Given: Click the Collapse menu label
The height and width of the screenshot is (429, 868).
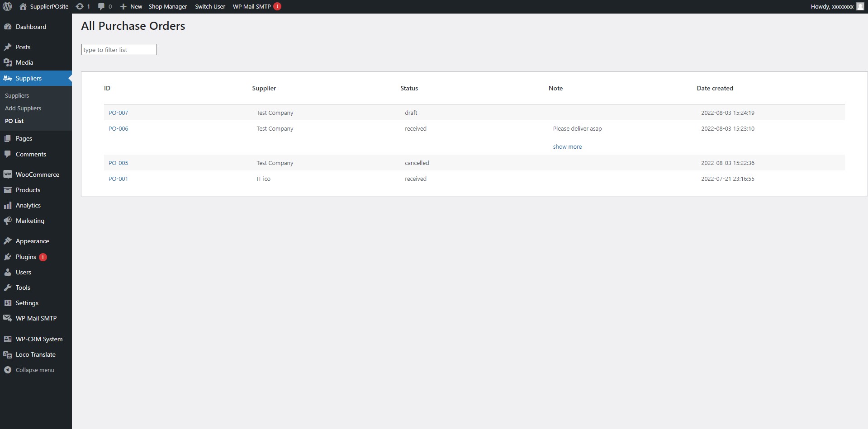Looking at the screenshot, I should (35, 370).
